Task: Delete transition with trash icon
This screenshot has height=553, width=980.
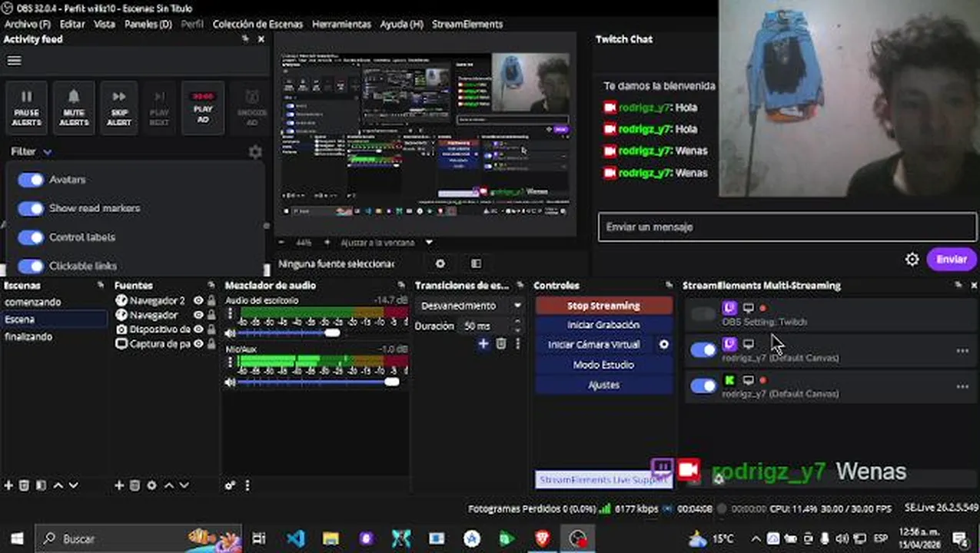Action: coord(501,344)
